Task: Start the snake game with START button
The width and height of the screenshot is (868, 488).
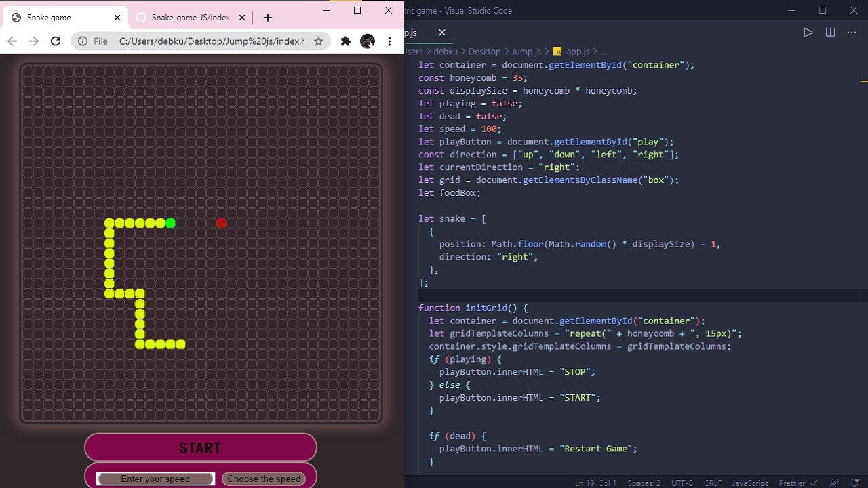Action: (200, 448)
